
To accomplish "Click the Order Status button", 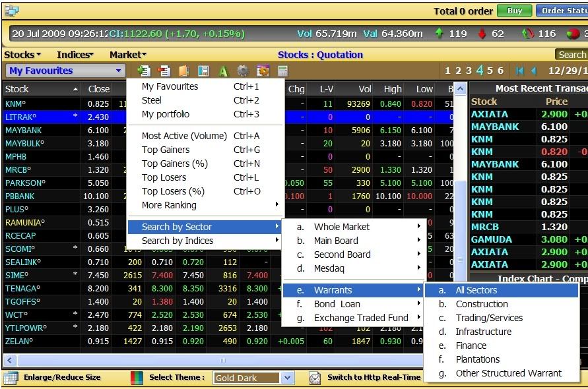I will [x=562, y=11].
